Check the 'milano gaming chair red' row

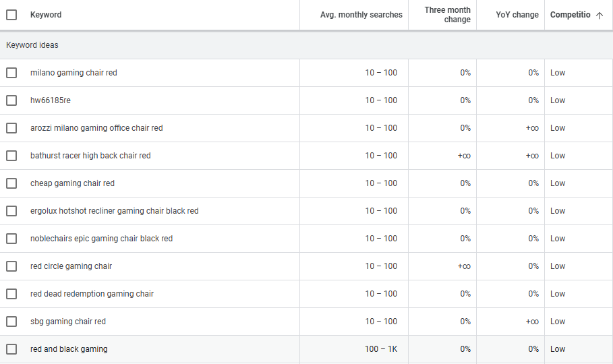click(11, 73)
